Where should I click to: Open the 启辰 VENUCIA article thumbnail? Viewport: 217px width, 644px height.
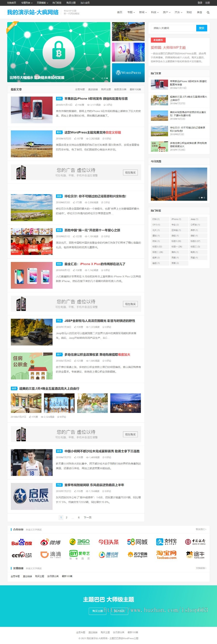[32, 496]
